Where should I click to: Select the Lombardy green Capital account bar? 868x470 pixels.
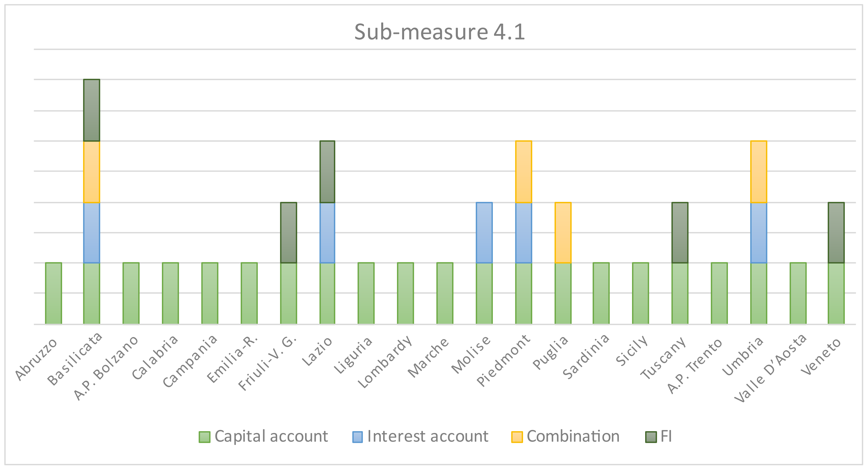(x=405, y=293)
